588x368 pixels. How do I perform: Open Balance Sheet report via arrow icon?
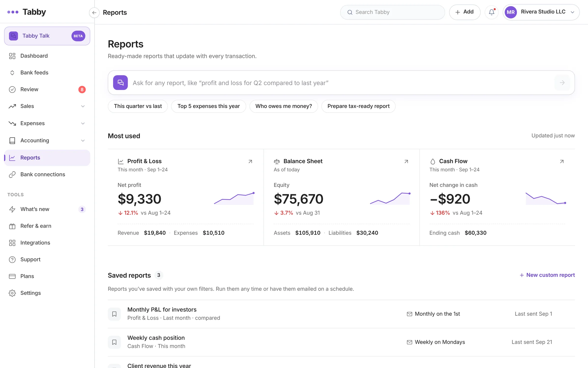(406, 161)
